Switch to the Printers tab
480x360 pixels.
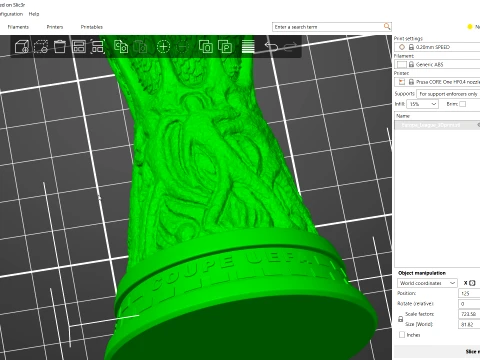pos(55,27)
